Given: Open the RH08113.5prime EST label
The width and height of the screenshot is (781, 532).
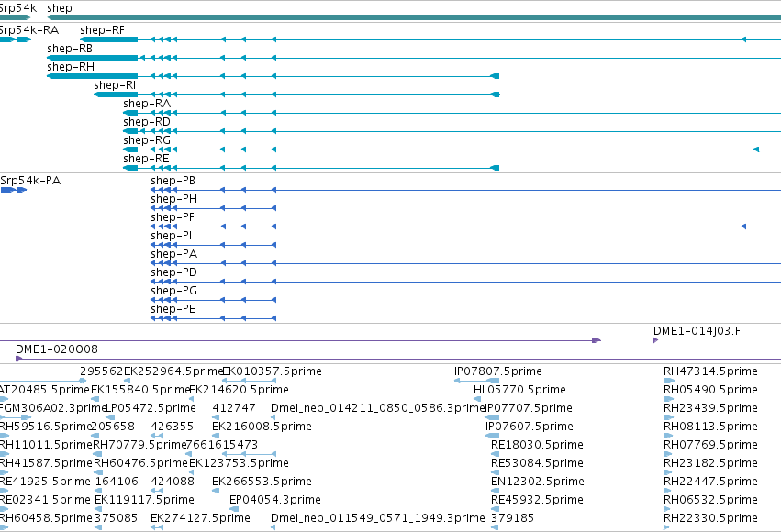Looking at the screenshot, I should point(710,427).
